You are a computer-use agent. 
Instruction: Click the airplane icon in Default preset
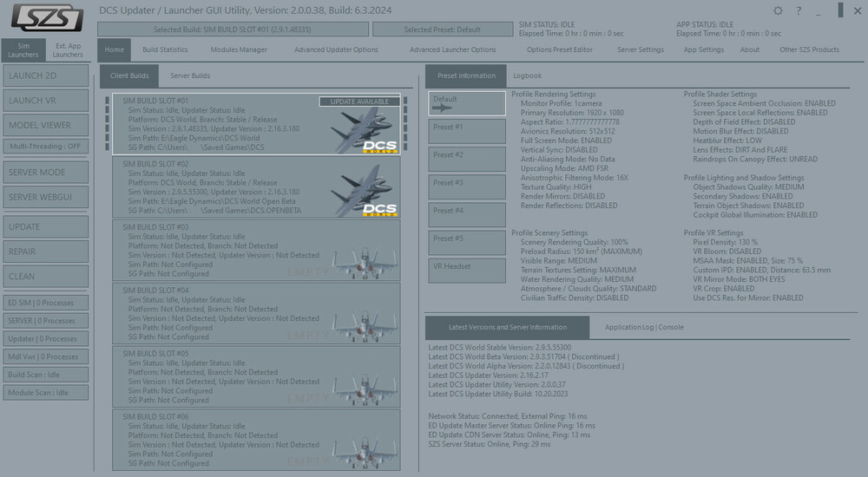(x=442, y=108)
